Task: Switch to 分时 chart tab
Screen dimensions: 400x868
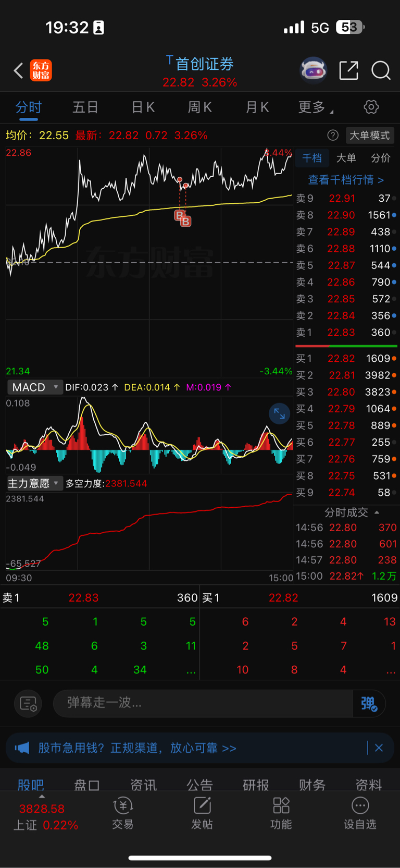Action: [x=29, y=107]
